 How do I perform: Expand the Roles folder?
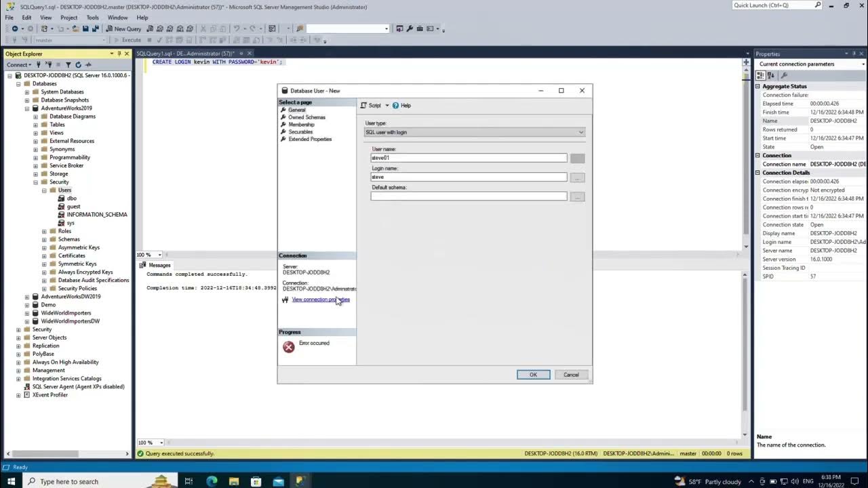click(45, 231)
